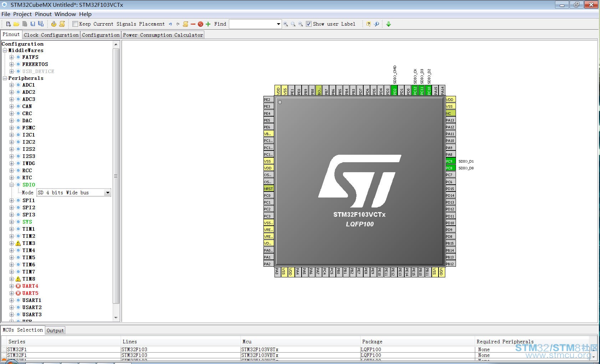
Task: Click the PB12 pin on the chip
Action: pos(451,264)
